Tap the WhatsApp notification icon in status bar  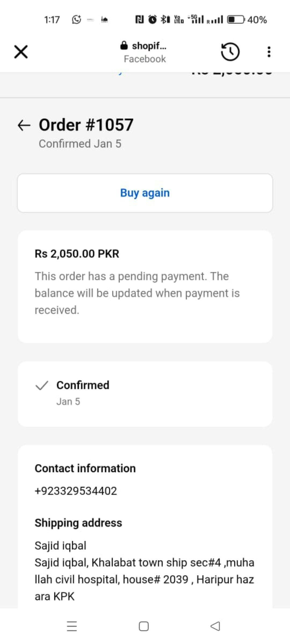click(77, 20)
